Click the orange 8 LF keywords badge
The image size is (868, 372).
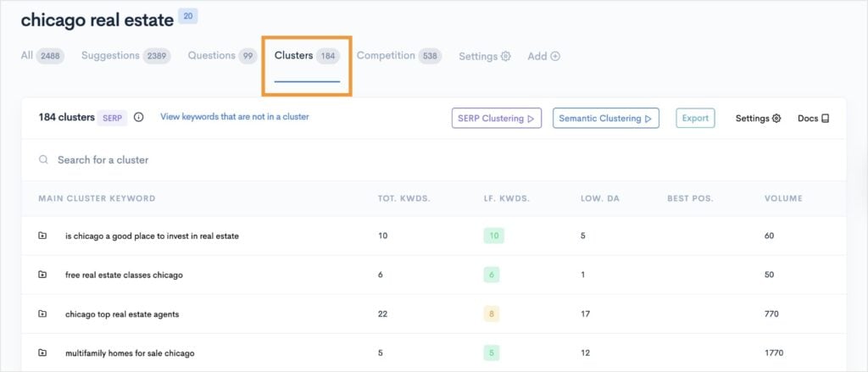(492, 314)
